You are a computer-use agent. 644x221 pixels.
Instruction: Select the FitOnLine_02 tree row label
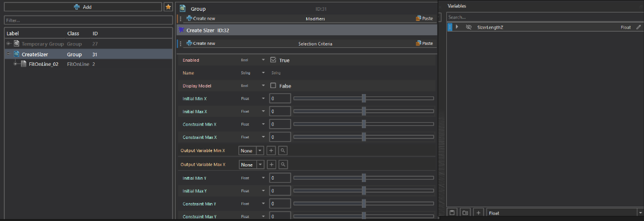44,64
